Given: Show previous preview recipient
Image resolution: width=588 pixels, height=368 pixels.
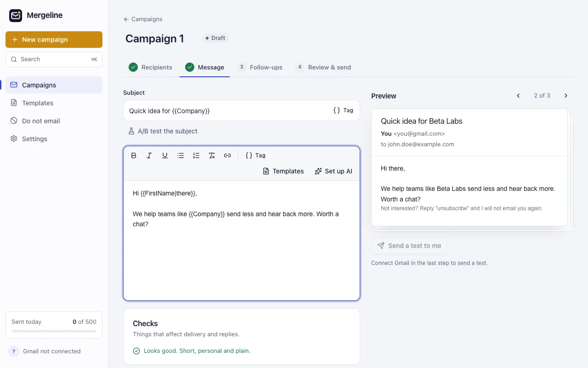Looking at the screenshot, I should tap(518, 96).
